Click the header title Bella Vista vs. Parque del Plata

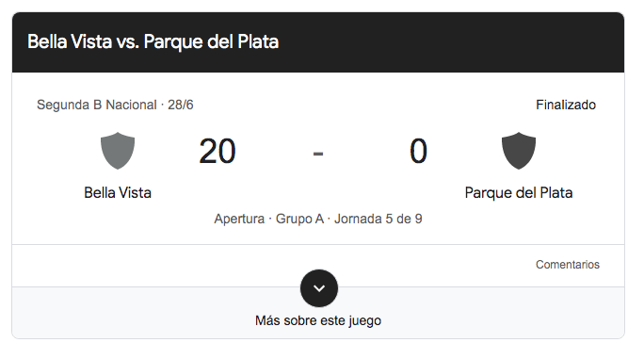click(153, 41)
